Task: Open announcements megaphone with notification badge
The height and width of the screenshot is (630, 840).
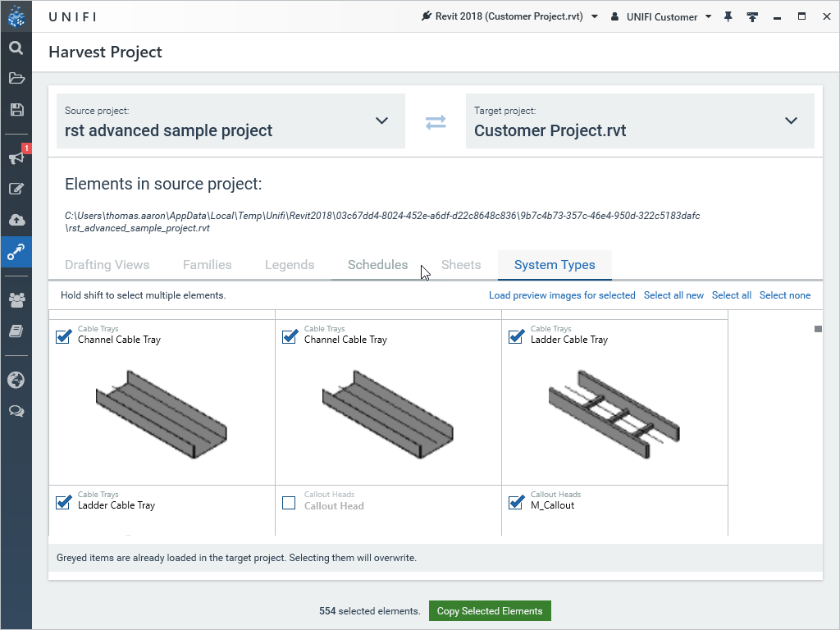Action: coord(16,157)
